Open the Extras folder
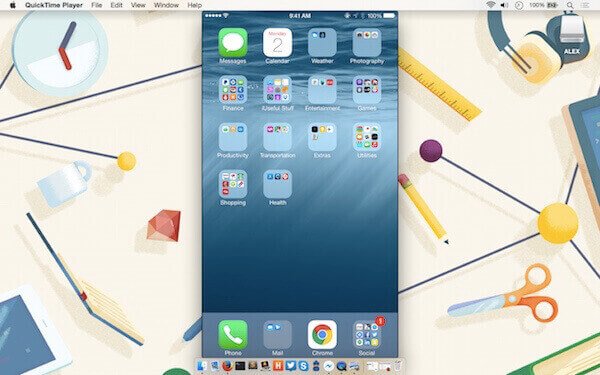 [x=322, y=137]
